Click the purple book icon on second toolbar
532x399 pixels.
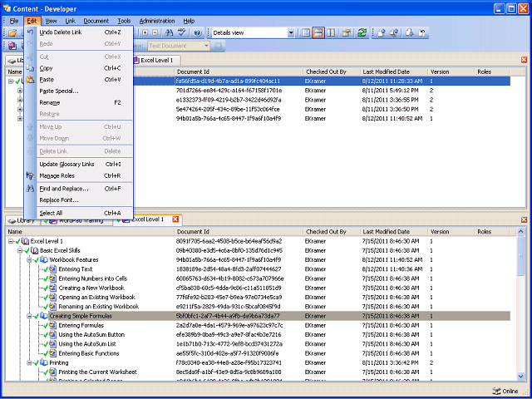pyautogui.click(x=12, y=46)
